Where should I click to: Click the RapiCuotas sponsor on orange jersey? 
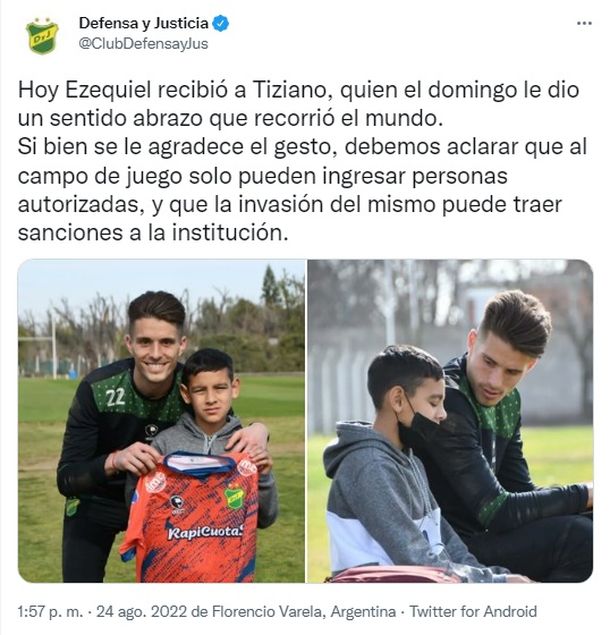pyautogui.click(x=206, y=533)
